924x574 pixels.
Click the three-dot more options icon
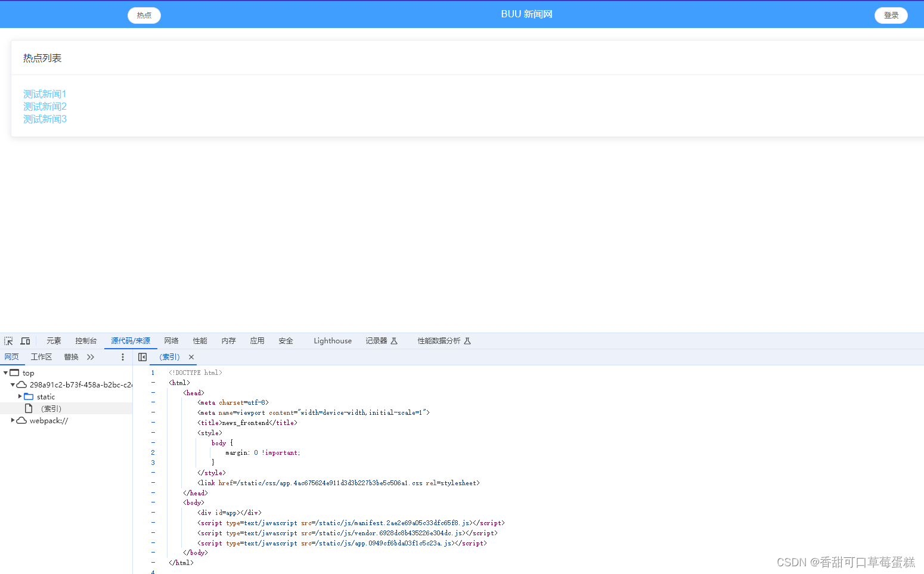click(x=123, y=357)
